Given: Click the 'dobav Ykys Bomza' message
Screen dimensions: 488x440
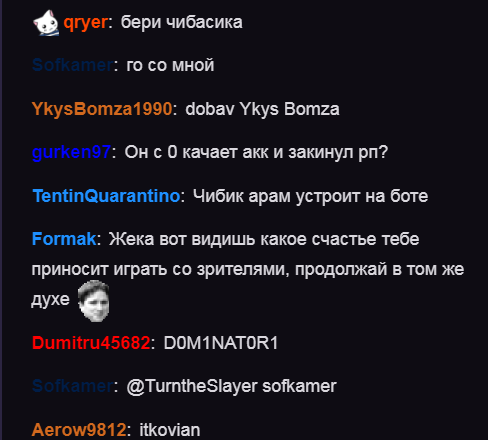Looking at the screenshot, I should (x=262, y=109).
